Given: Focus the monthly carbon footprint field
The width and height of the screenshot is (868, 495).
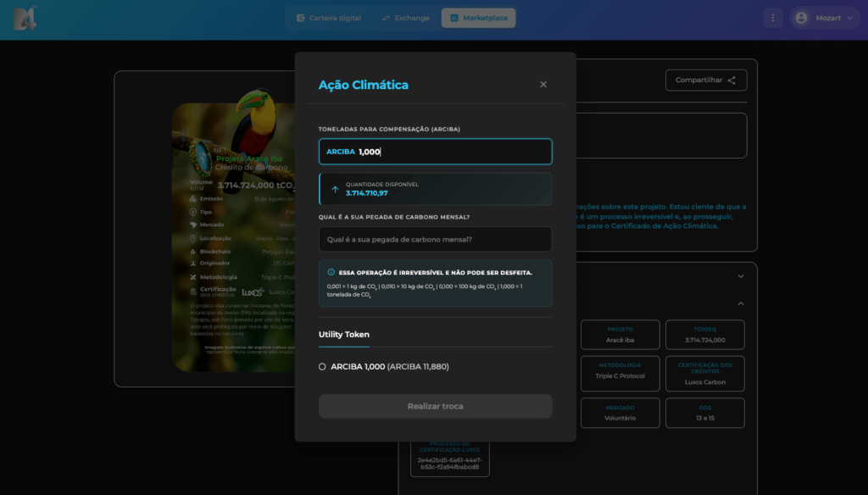Looking at the screenshot, I should click(435, 239).
